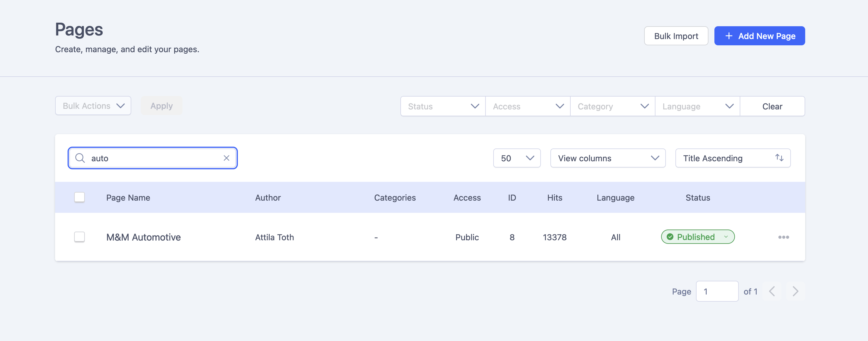Click the Bulk Import button
Image resolution: width=868 pixels, height=341 pixels.
point(675,35)
